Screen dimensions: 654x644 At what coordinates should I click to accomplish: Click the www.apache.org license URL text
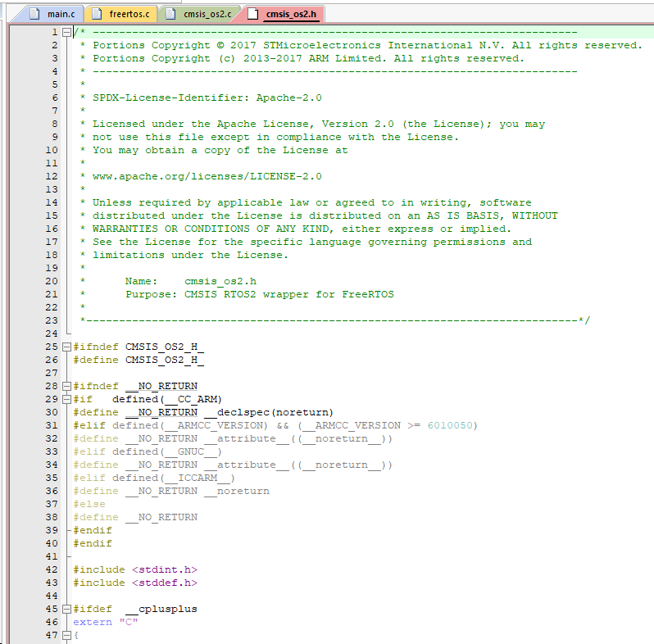point(207,176)
